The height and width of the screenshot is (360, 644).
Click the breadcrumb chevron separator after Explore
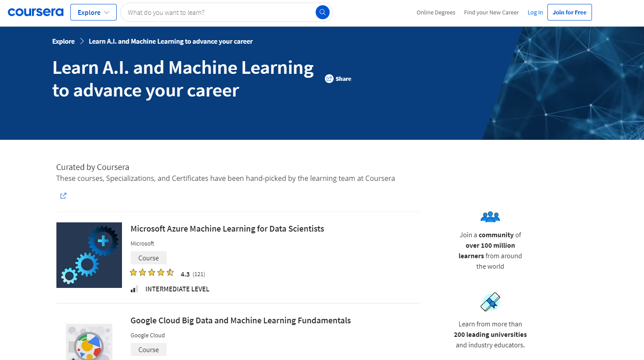tap(82, 42)
